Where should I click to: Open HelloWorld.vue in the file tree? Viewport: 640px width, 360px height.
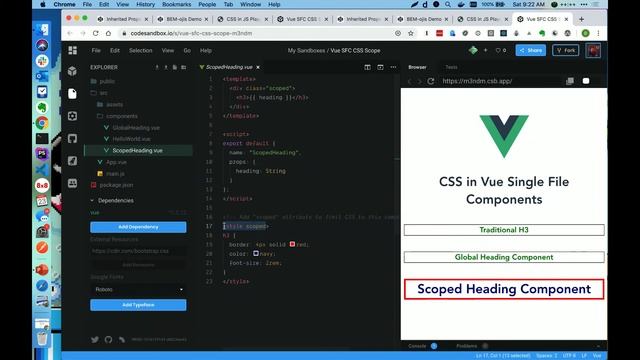[x=131, y=139]
